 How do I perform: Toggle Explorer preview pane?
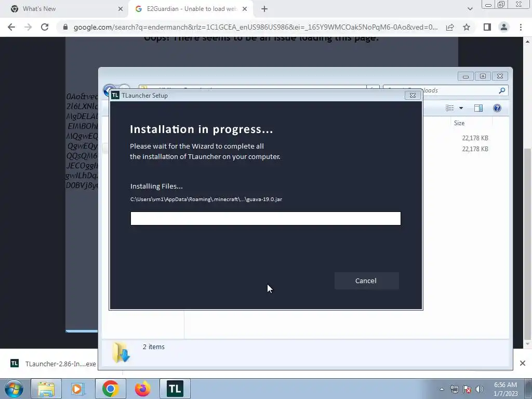(x=478, y=108)
